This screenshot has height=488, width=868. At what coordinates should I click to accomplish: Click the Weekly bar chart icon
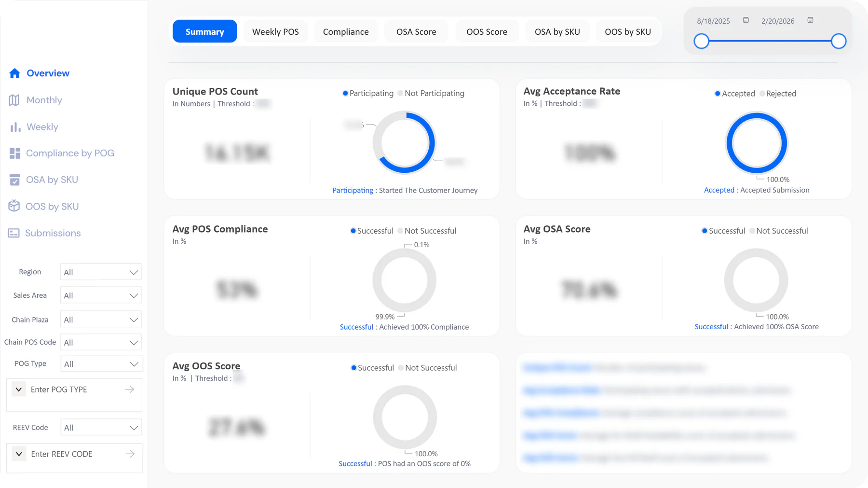[15, 127]
